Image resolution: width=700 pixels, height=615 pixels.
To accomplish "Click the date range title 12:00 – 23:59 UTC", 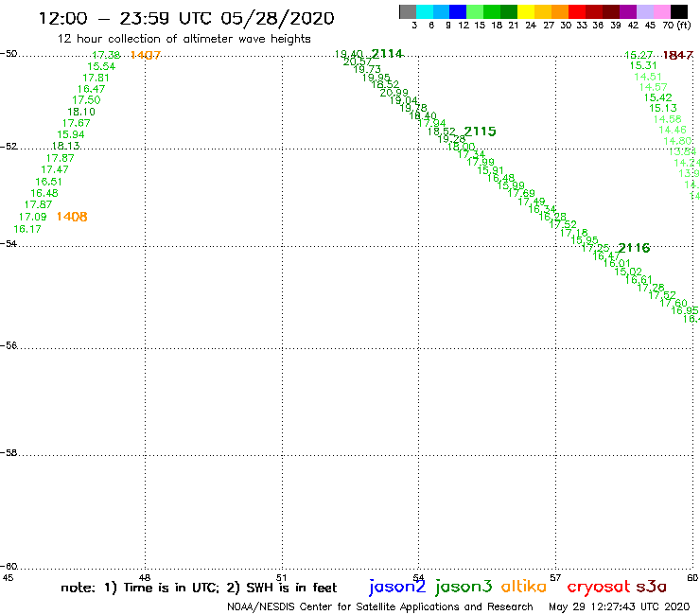I will point(186,18).
